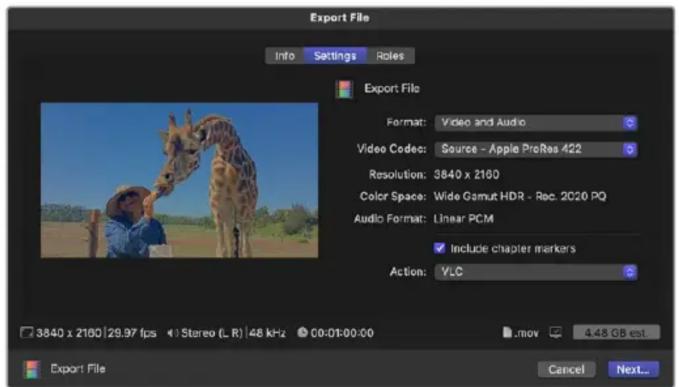Click the Next button
This screenshot has height=387, width=679.
click(633, 369)
